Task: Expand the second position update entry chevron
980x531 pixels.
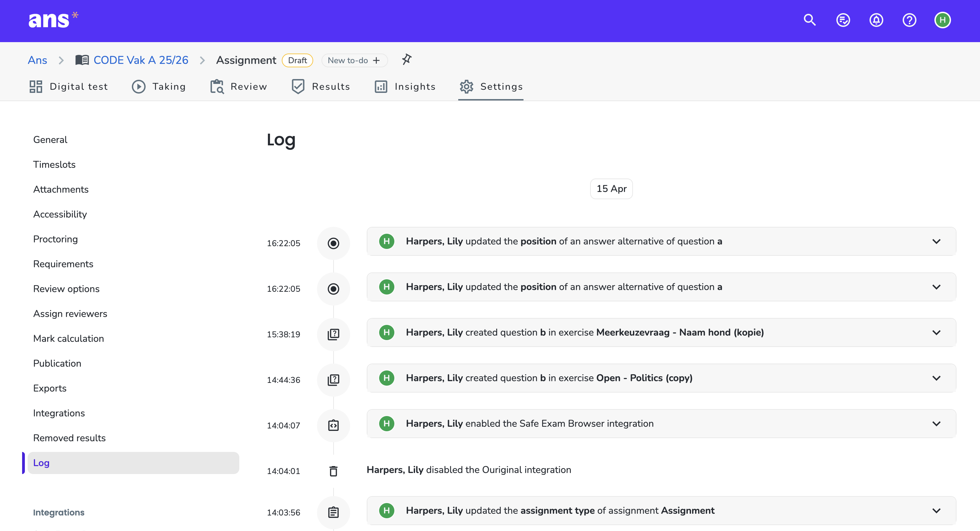Action: 936,287
